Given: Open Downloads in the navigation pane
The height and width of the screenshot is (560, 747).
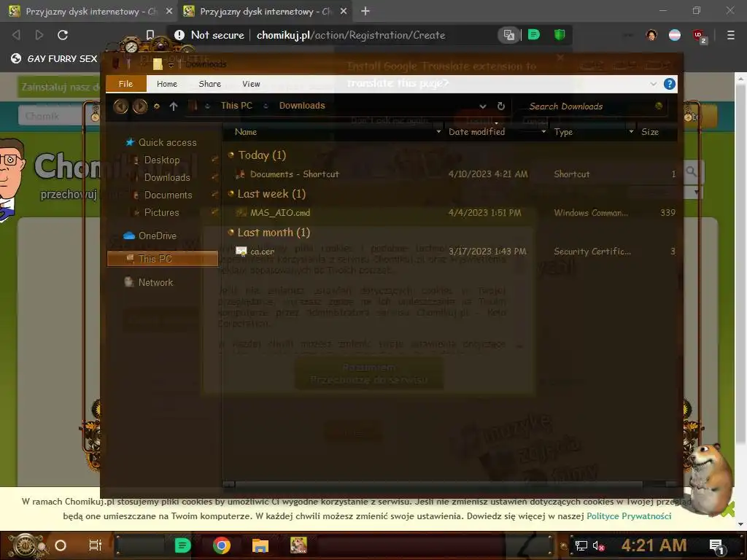Looking at the screenshot, I should tap(167, 178).
